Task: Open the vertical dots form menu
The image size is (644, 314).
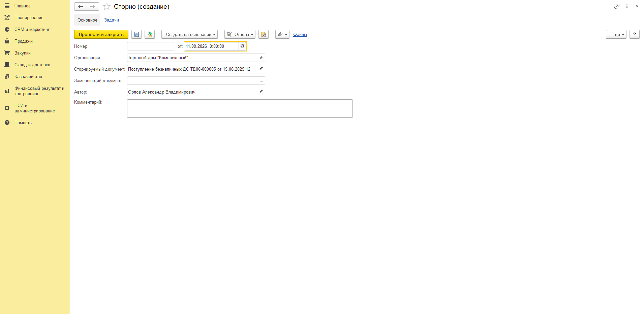Action: [627, 6]
